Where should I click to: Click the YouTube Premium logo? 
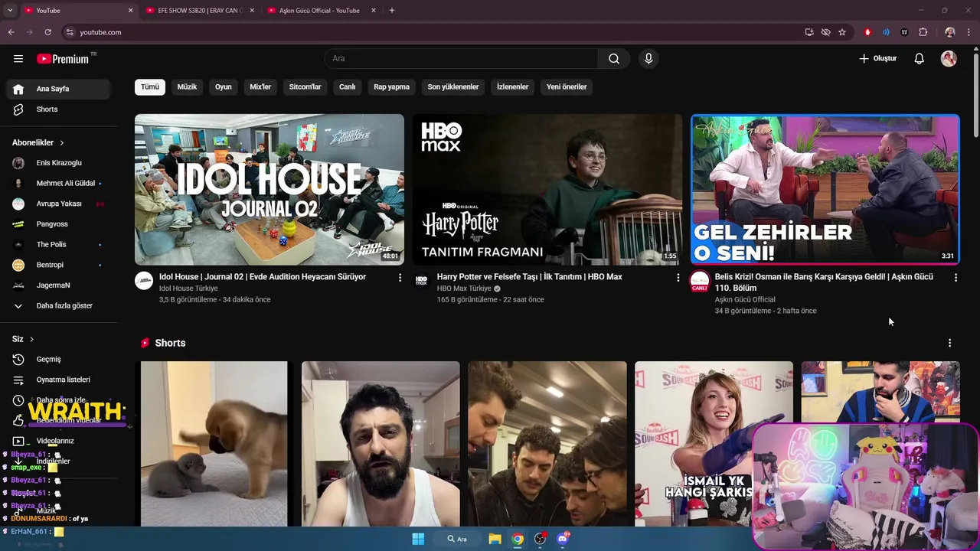tap(64, 59)
